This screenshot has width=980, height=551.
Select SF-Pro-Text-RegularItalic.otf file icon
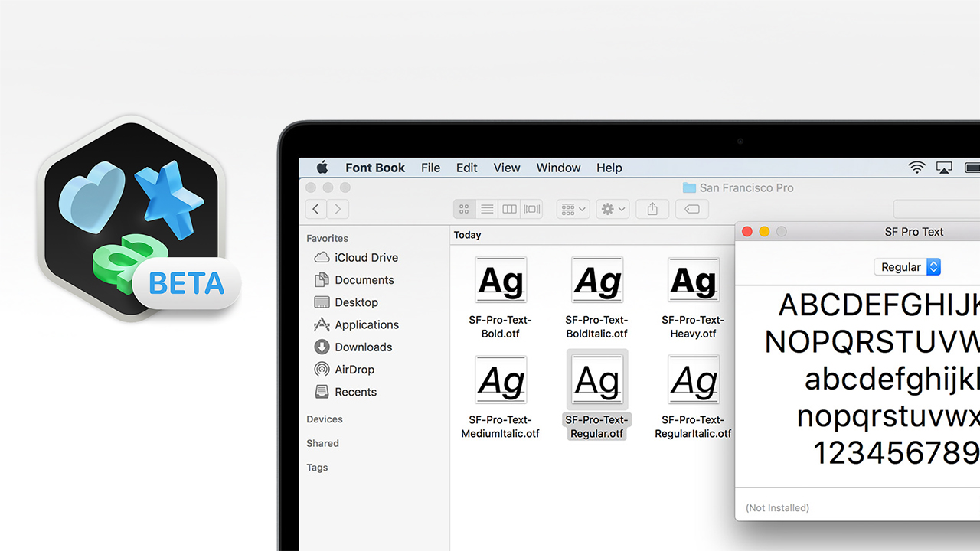[694, 380]
